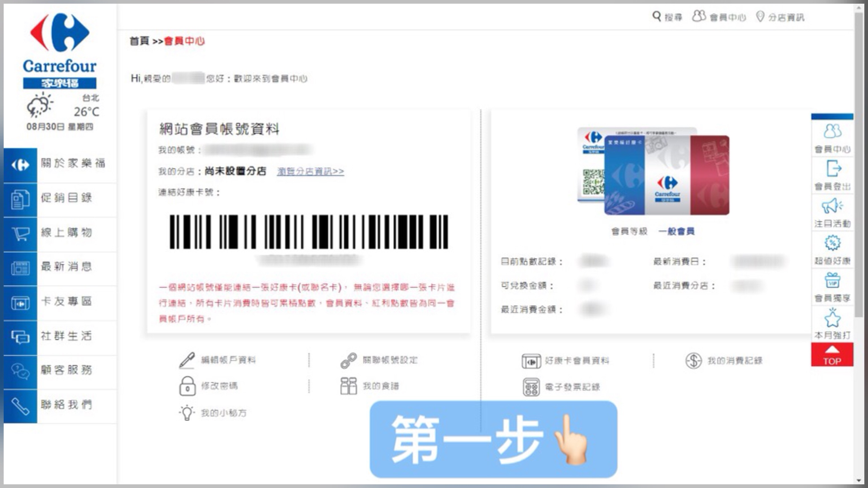Click the 最新消息 news icon
This screenshot has height=488, width=868.
[20, 268]
